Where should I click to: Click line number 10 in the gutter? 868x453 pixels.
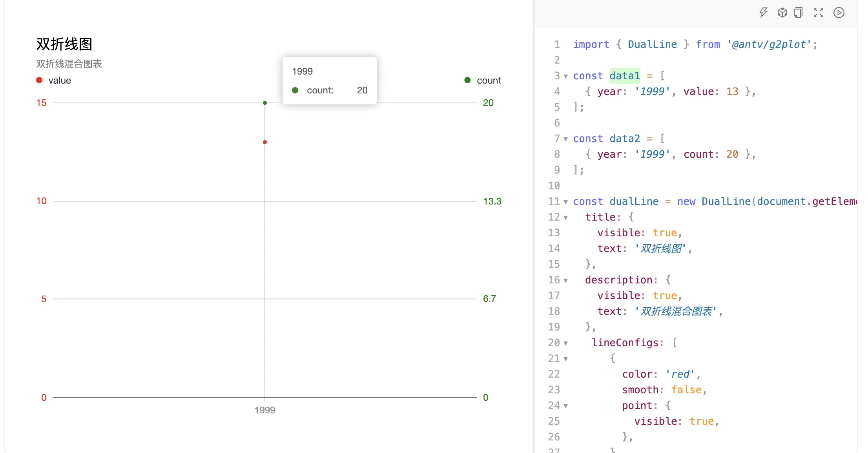(554, 186)
